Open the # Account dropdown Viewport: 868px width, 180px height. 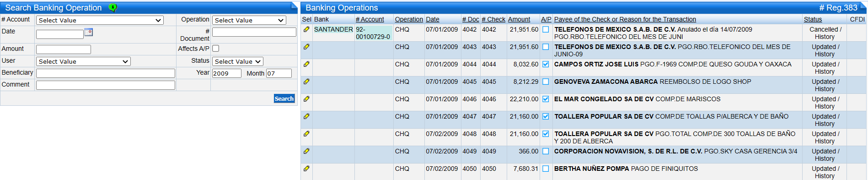100,20
